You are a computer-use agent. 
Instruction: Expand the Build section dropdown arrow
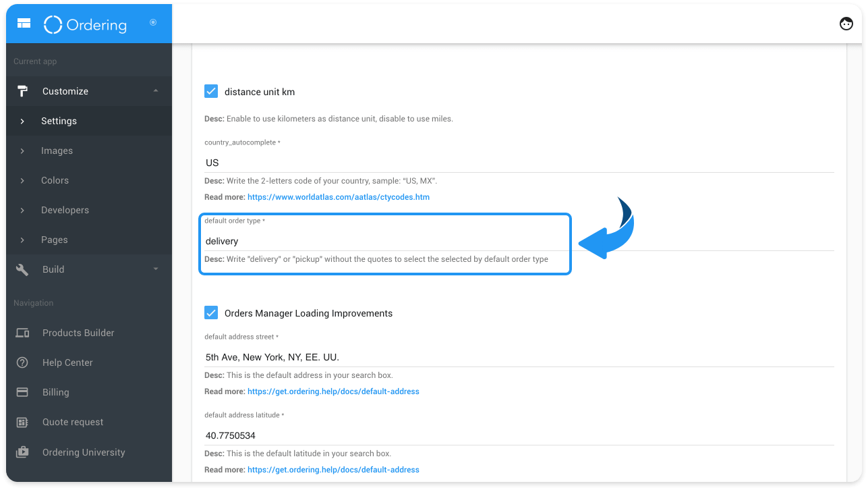[156, 269]
